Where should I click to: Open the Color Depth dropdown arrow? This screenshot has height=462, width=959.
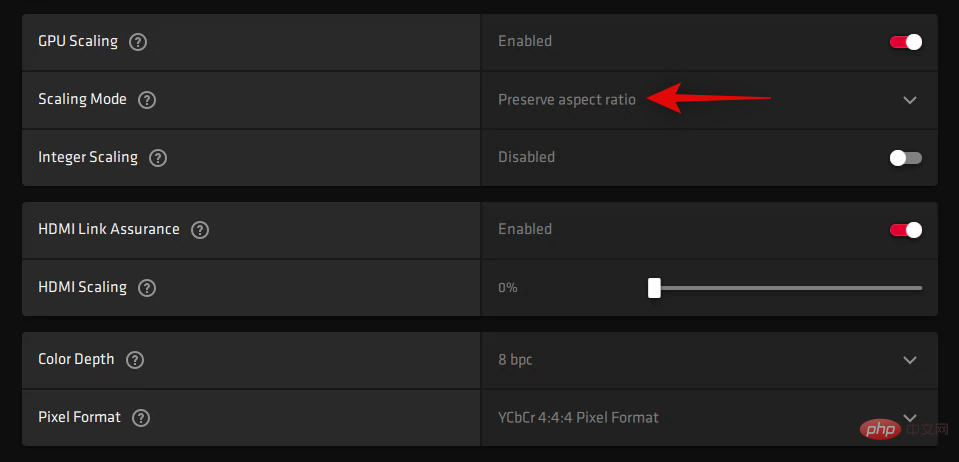[909, 360]
